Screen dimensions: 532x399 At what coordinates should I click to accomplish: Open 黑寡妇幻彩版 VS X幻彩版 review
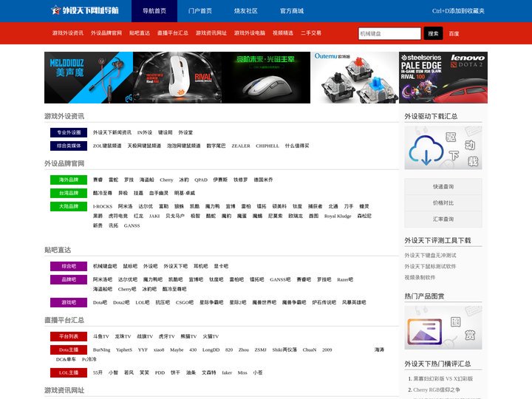coord(443,378)
